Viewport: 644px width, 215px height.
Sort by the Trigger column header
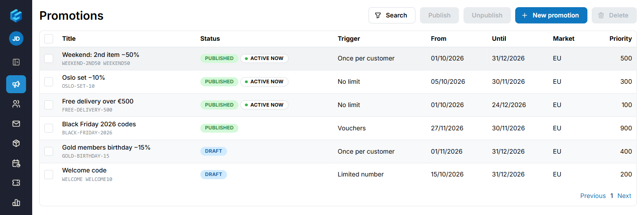349,39
